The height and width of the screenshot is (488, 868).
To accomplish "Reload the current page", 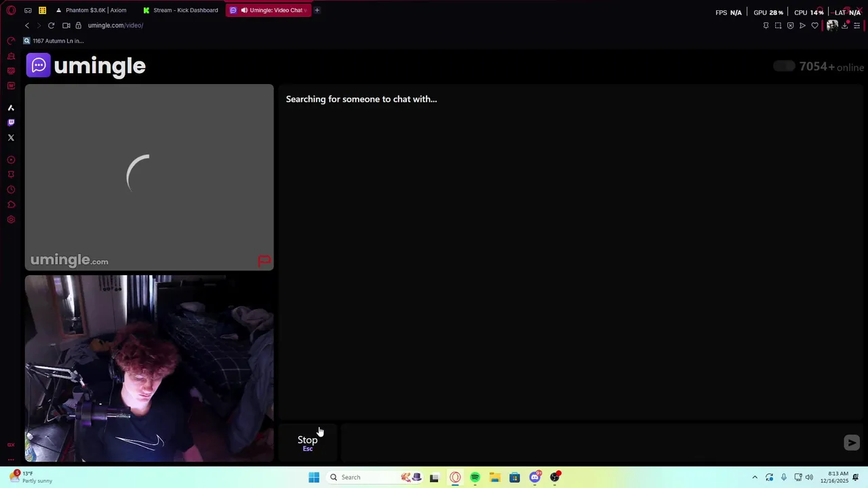I will pyautogui.click(x=51, y=25).
